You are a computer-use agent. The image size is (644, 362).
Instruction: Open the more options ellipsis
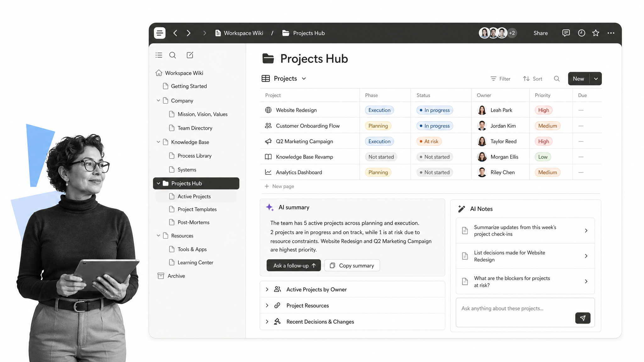pyautogui.click(x=611, y=33)
